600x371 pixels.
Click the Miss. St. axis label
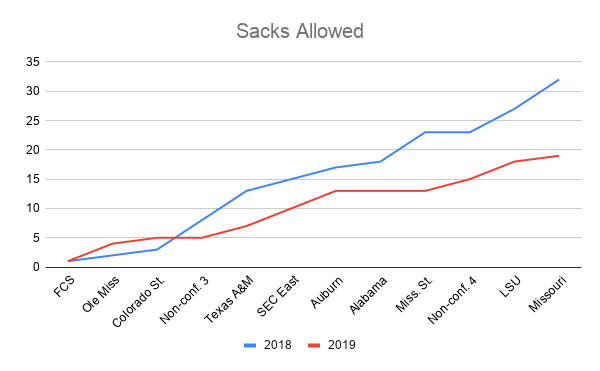point(414,294)
